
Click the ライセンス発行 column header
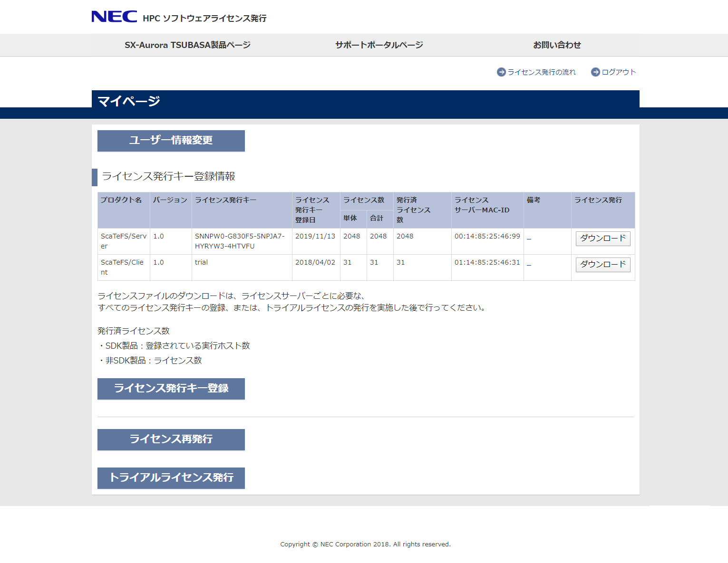click(603, 210)
